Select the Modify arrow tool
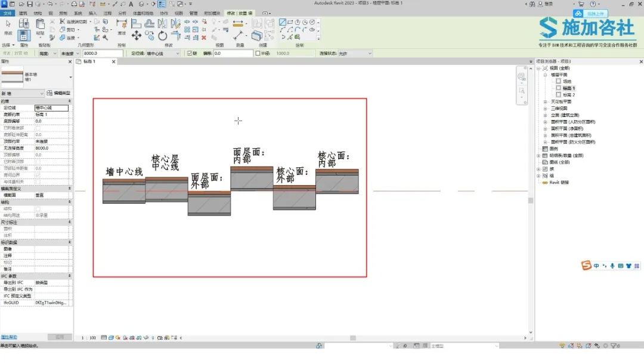Screen dimensions: 644x363 8,24
